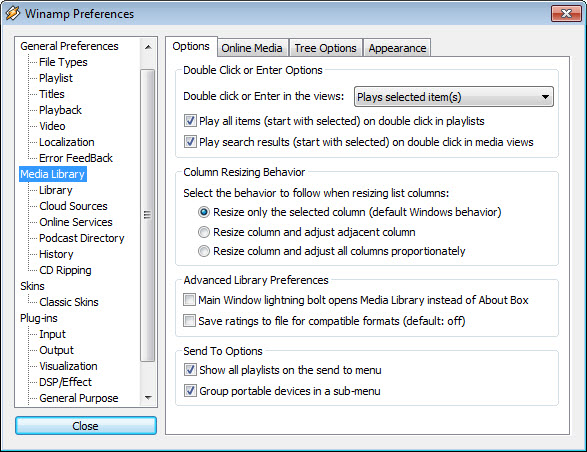The width and height of the screenshot is (587, 452).
Task: Open General Purpose plug-ins
Action: coord(79,398)
